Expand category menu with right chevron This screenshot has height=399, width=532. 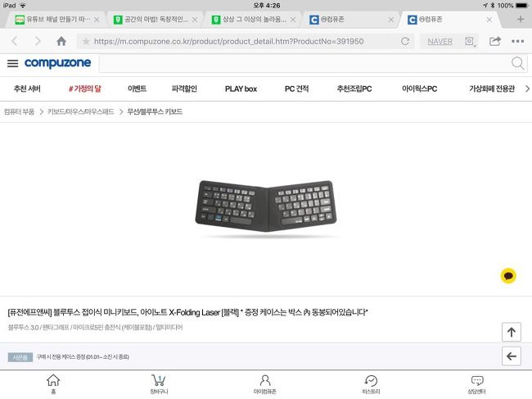[x=527, y=88]
